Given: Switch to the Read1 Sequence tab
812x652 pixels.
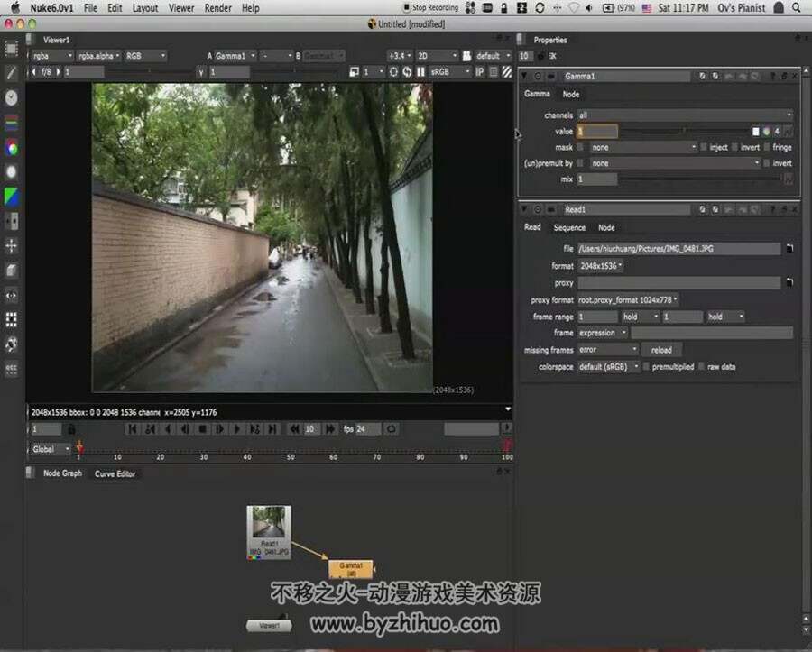Looking at the screenshot, I should [x=569, y=227].
